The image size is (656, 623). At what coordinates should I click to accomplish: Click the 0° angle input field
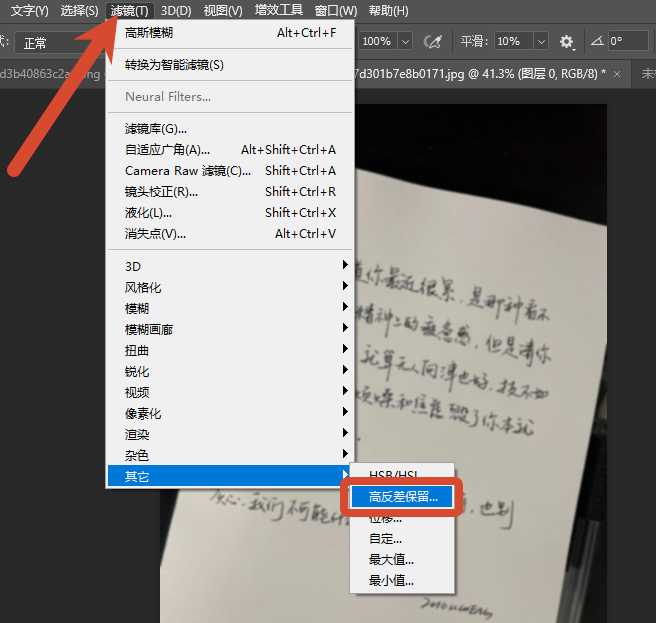(628, 41)
